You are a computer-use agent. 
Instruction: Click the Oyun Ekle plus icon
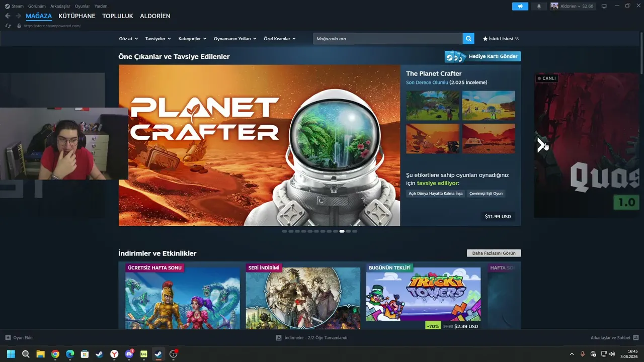coord(8,338)
